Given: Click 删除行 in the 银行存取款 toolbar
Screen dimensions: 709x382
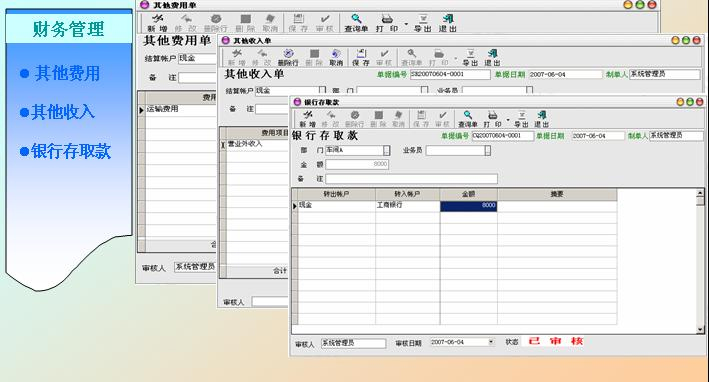Looking at the screenshot, I should tap(354, 119).
